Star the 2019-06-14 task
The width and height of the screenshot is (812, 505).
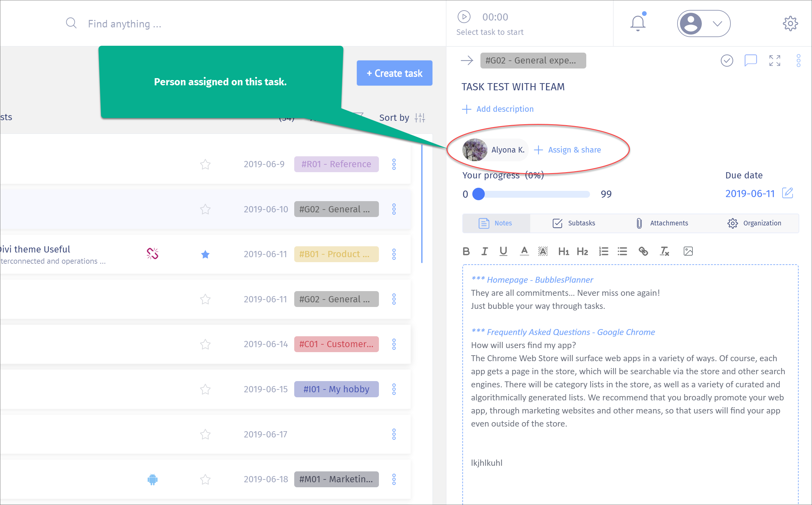[205, 344]
